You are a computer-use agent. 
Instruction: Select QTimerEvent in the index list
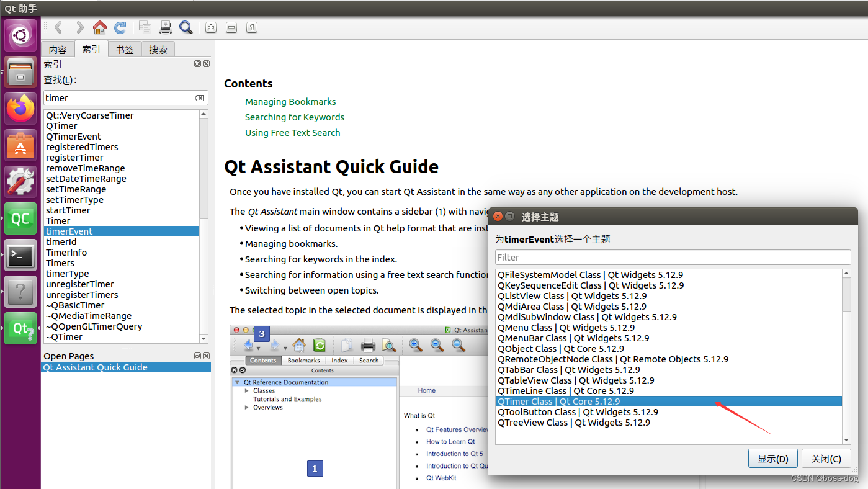point(122,137)
